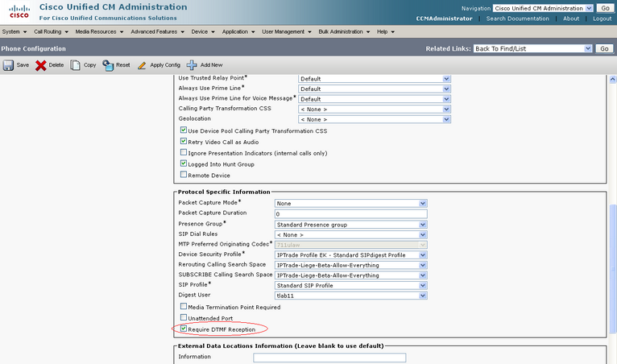
Task: Check the Remote Device checkbox
Action: (x=184, y=174)
